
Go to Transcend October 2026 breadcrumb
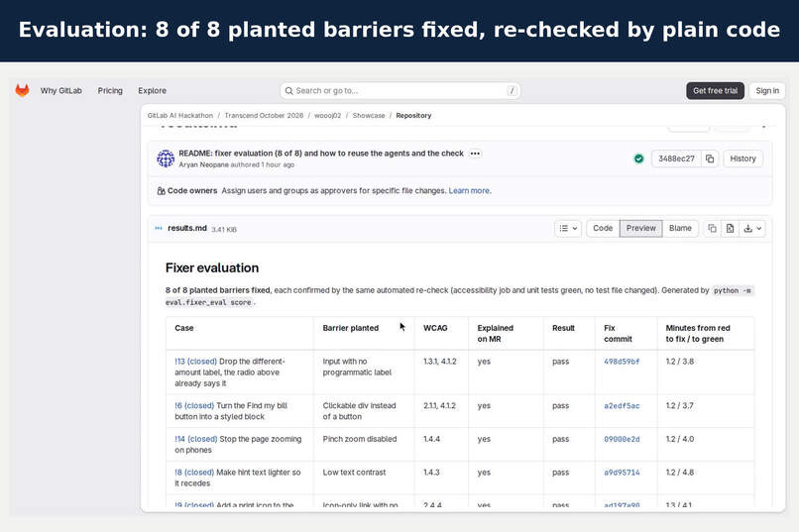[264, 116]
